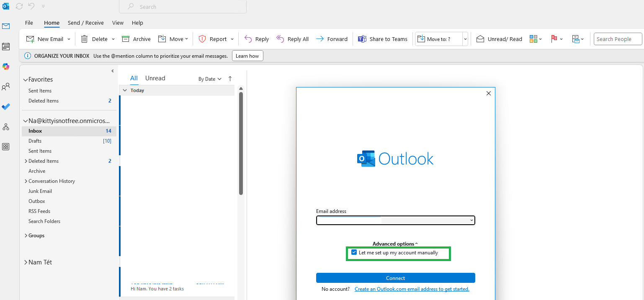Open the People contacts view

(6, 87)
